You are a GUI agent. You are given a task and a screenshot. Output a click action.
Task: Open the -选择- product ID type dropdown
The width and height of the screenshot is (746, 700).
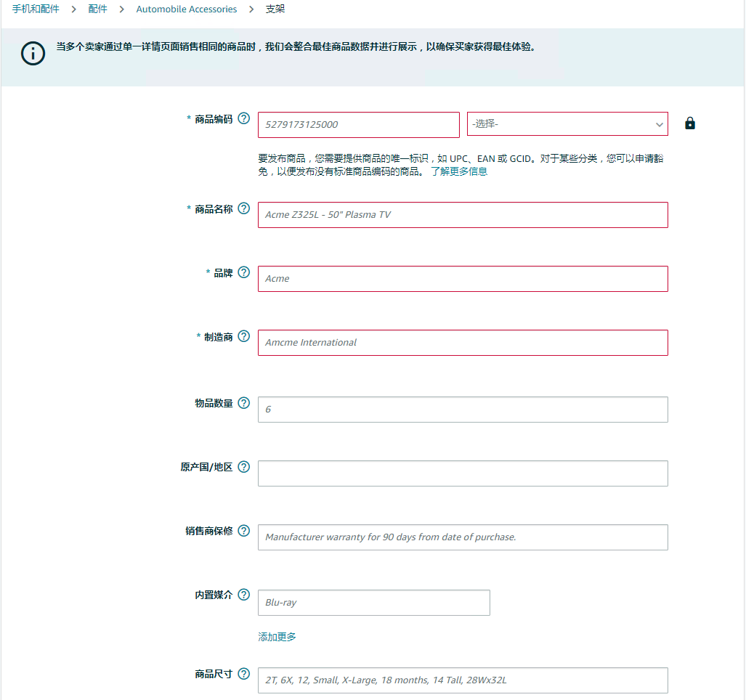[x=567, y=124]
